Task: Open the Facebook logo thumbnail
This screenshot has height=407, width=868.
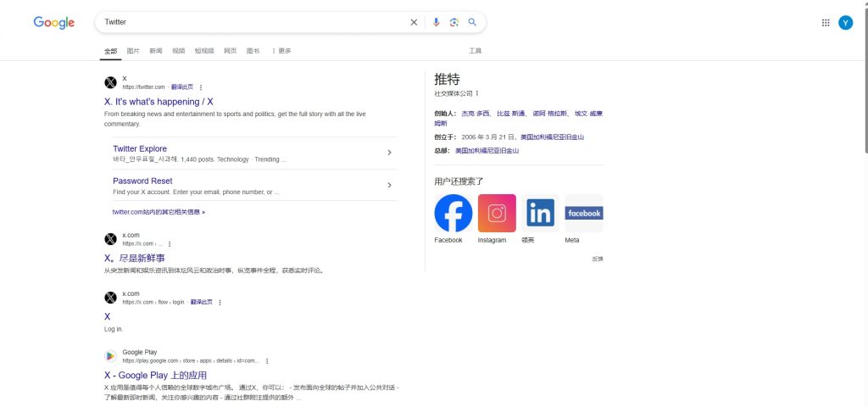Action: [453, 213]
